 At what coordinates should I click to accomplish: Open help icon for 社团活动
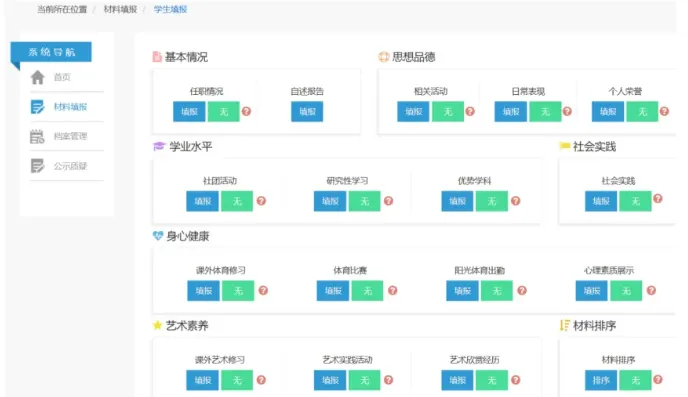pyautogui.click(x=261, y=201)
